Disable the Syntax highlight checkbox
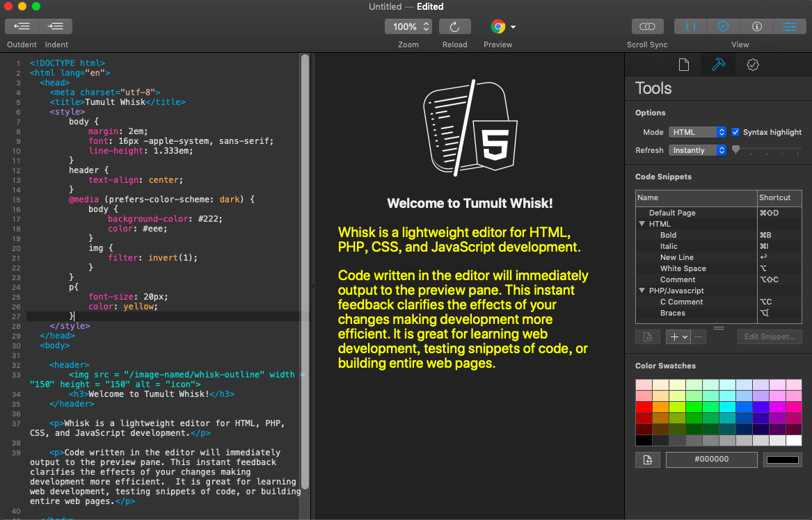This screenshot has width=812, height=520. (735, 131)
